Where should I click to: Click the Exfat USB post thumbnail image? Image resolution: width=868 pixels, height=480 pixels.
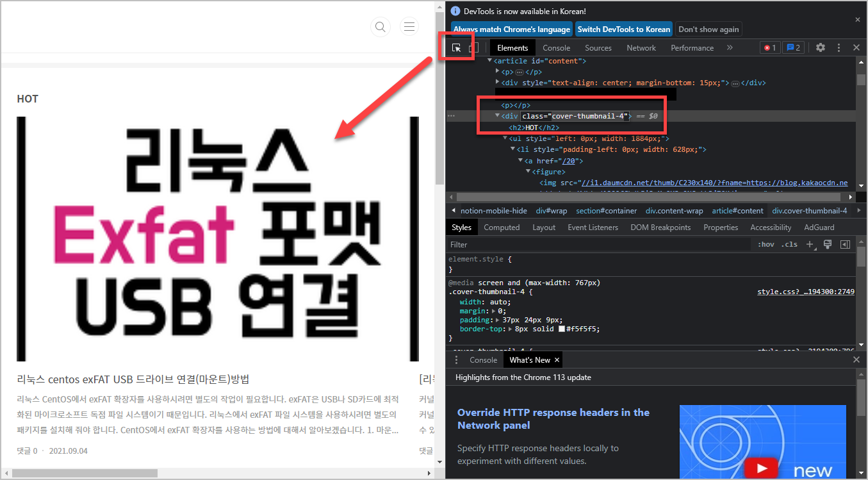218,239
